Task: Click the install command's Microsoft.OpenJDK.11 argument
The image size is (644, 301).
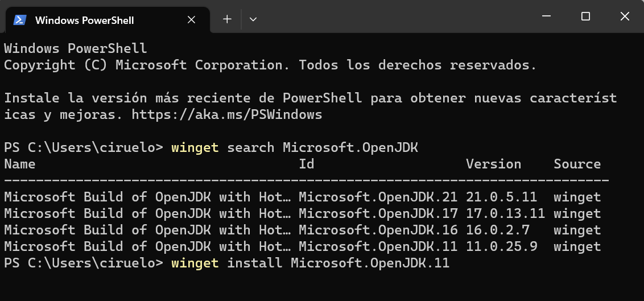Action: coord(370,263)
